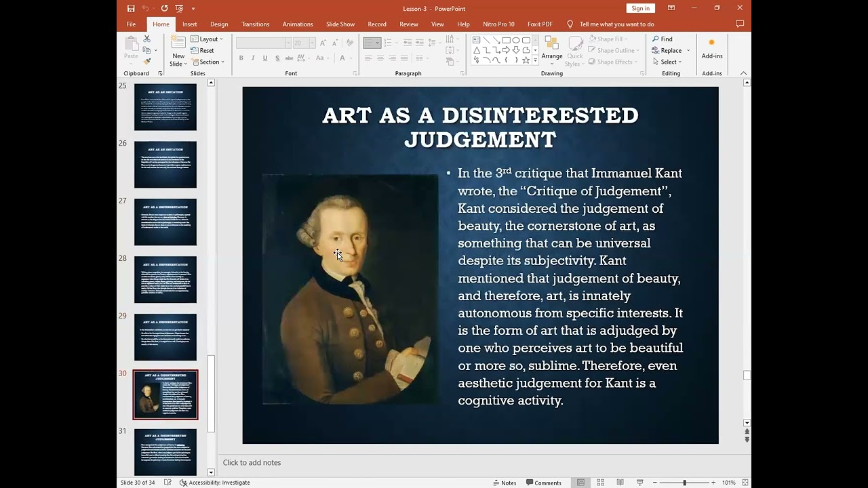Click the Tell Me lightbulb icon
Screen dimensions: 868x488
(570, 24)
